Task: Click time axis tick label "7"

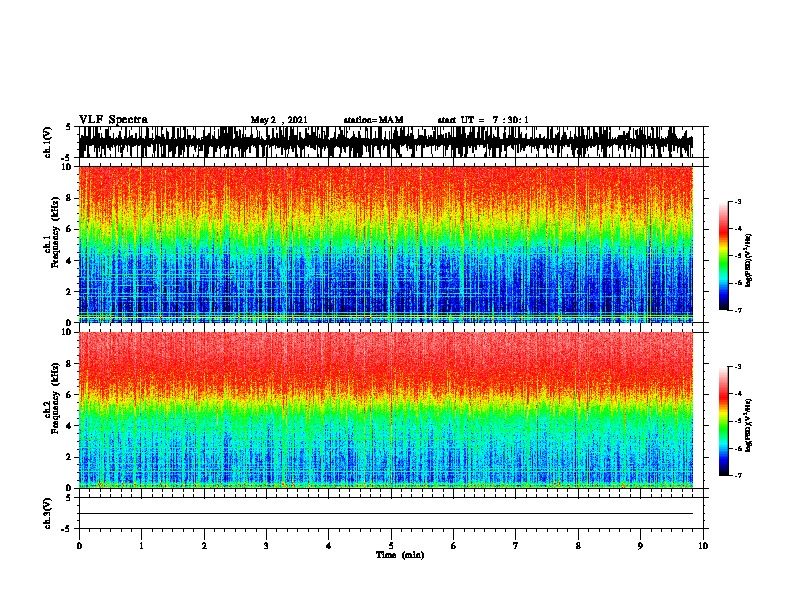Action: (x=516, y=545)
